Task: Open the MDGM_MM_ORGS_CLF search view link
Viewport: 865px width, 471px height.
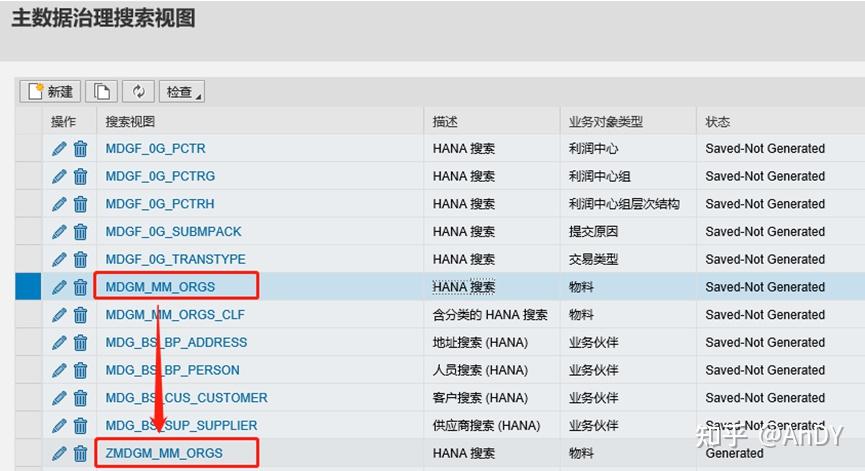Action: (175, 314)
